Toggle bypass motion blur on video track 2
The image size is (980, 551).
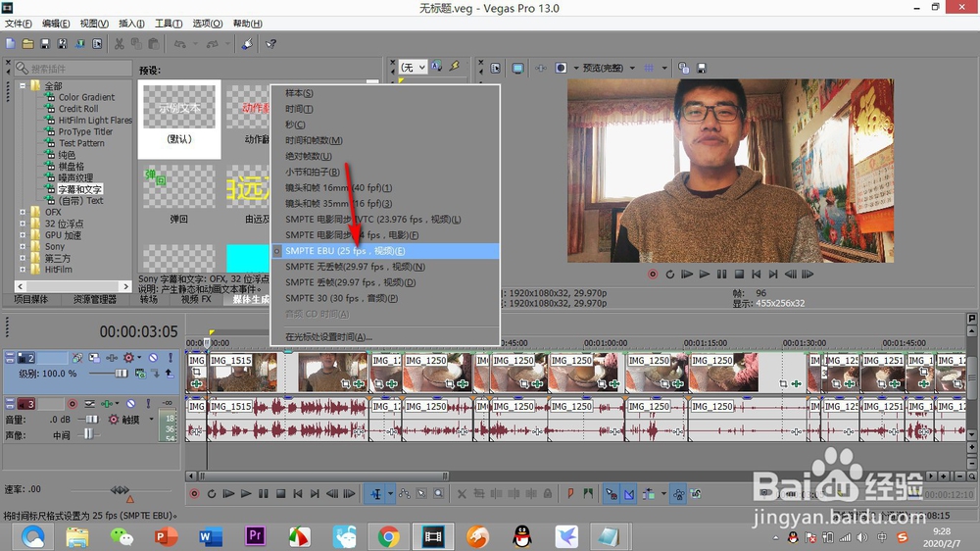tap(76, 358)
